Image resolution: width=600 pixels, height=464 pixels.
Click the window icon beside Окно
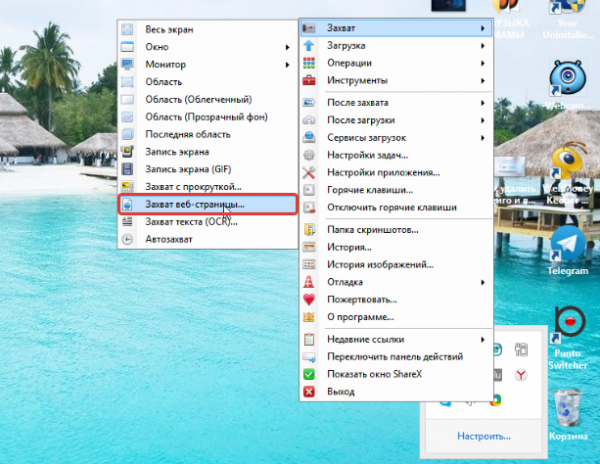(127, 47)
